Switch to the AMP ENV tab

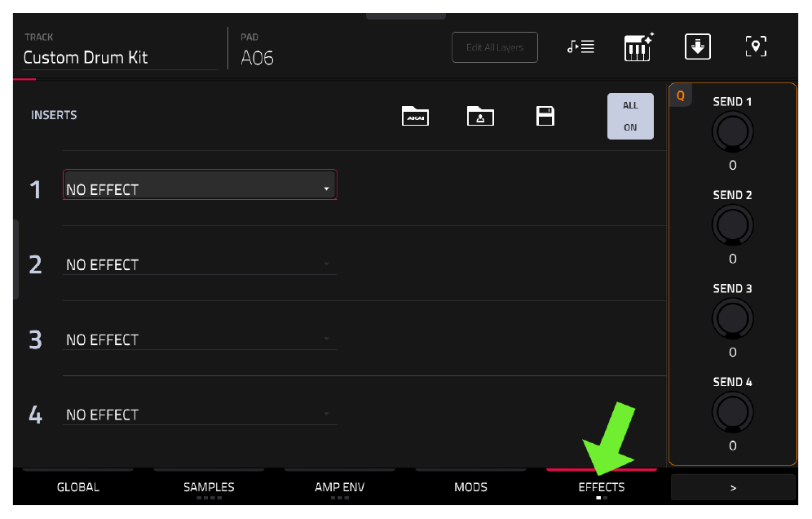tap(340, 486)
